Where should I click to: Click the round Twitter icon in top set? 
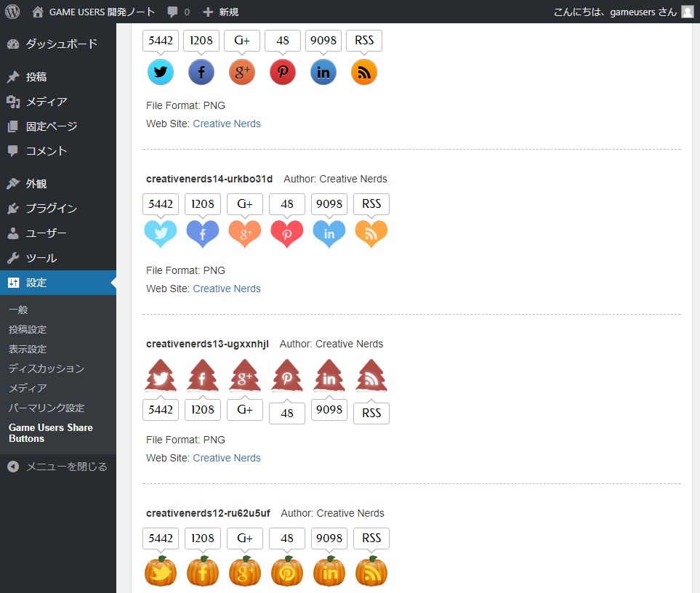(161, 72)
